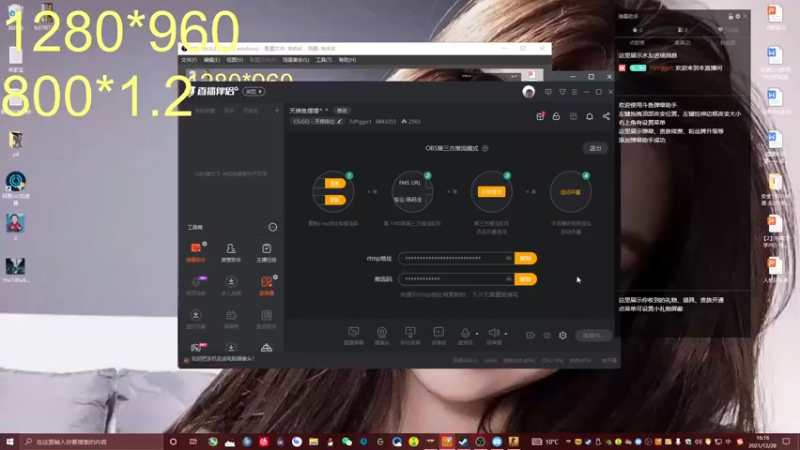Click the rtmp address field
Image resolution: width=800 pixels, height=450 pixels.
456,258
